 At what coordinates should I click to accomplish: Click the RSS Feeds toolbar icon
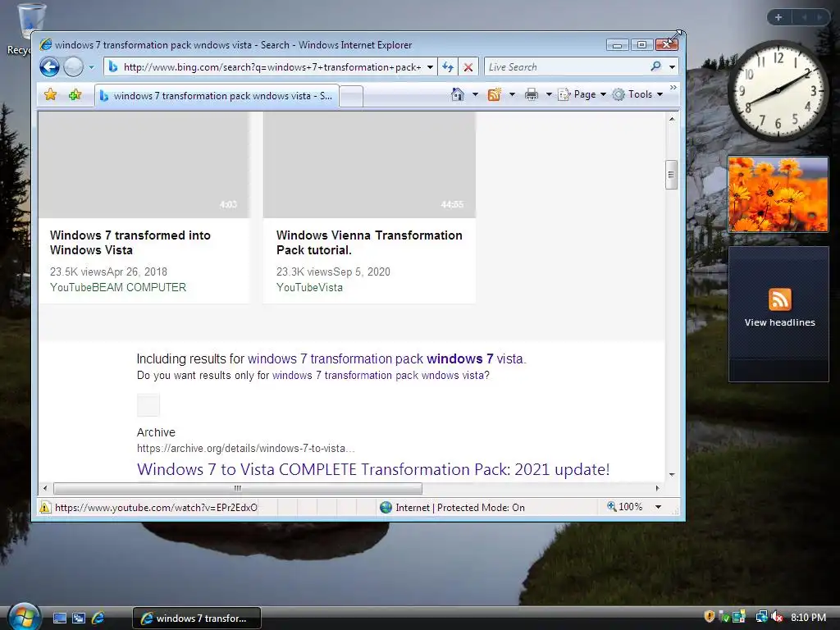point(494,95)
